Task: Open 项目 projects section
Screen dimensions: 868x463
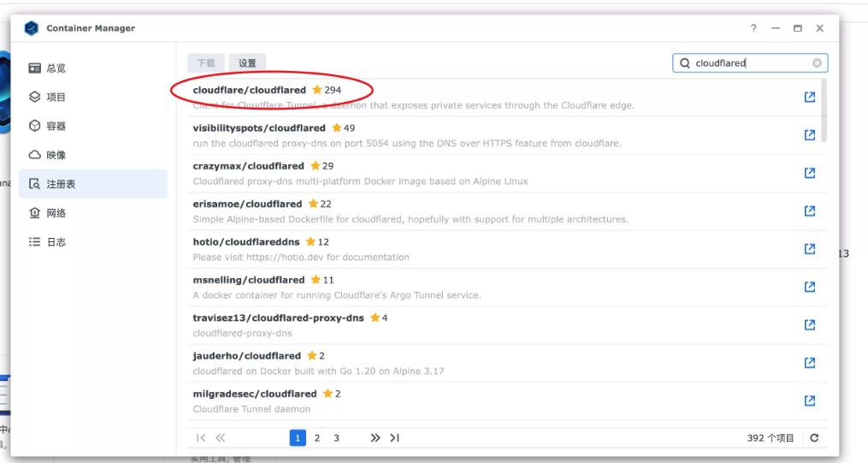Action: click(x=56, y=97)
